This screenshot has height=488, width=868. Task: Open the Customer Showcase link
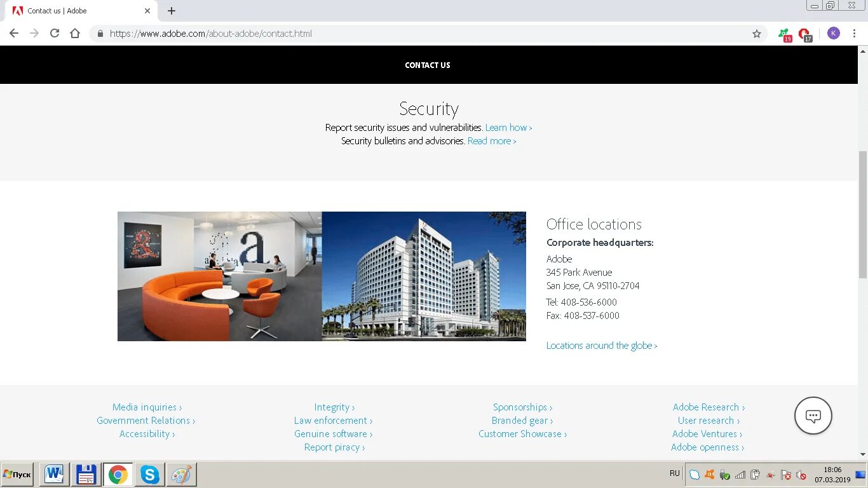pyautogui.click(x=522, y=434)
